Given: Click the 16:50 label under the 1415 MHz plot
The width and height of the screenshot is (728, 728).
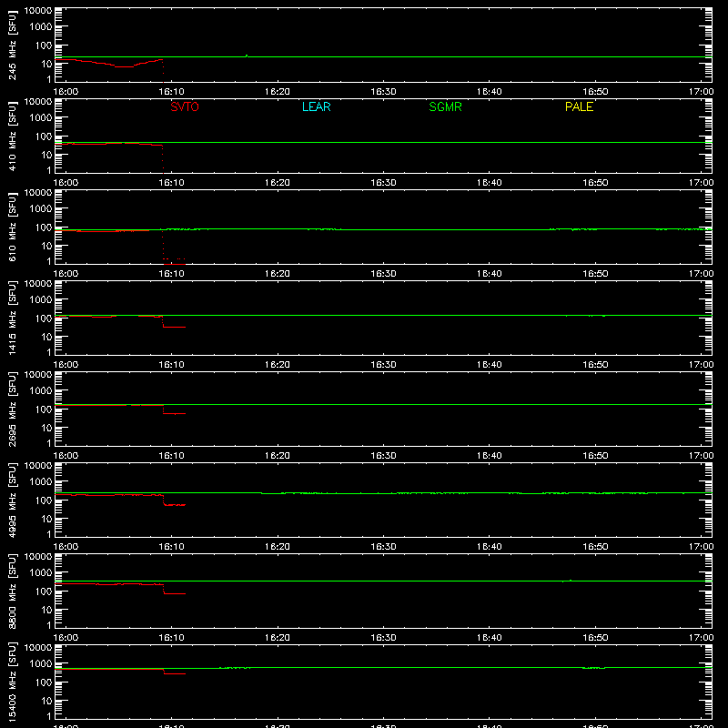Looking at the screenshot, I should pyautogui.click(x=595, y=365).
